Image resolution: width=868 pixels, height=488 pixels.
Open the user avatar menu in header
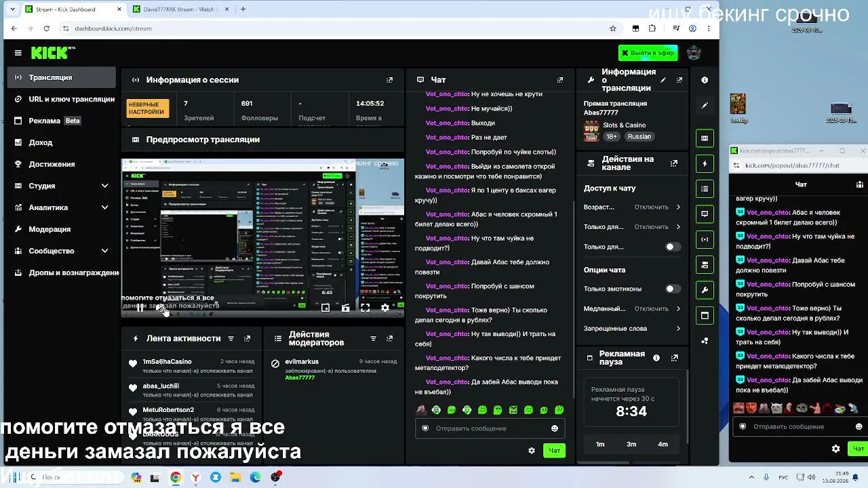tap(693, 53)
